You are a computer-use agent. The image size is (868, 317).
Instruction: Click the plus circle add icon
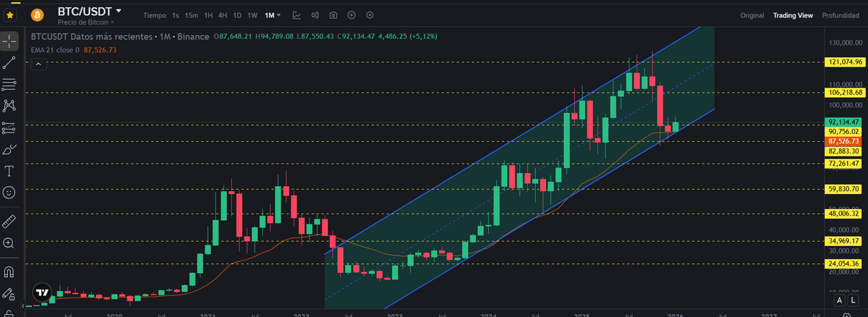(352, 15)
